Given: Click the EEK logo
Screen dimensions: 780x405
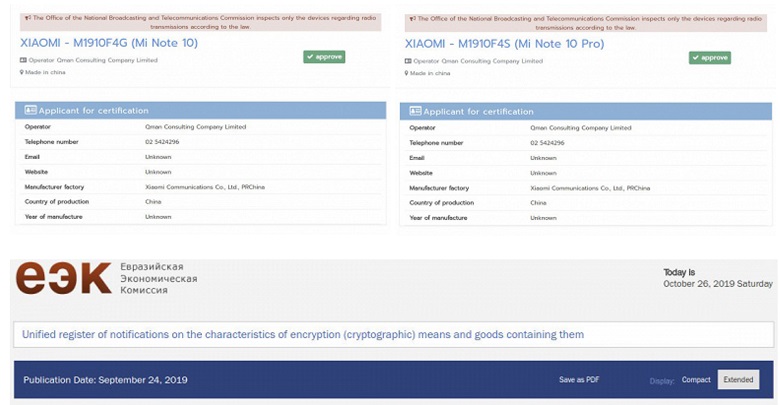Looking at the screenshot, I should click(x=63, y=277).
